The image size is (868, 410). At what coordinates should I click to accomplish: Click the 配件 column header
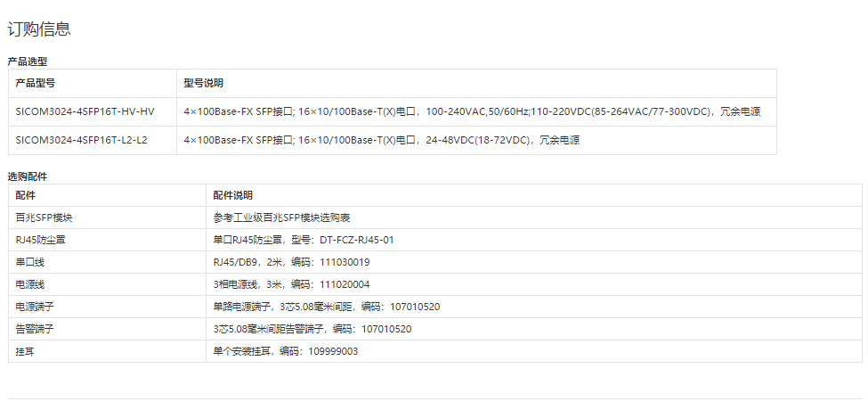(26, 195)
